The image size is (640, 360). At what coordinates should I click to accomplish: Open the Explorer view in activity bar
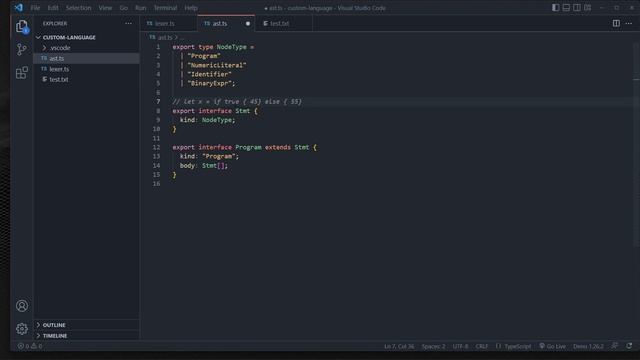(x=22, y=27)
